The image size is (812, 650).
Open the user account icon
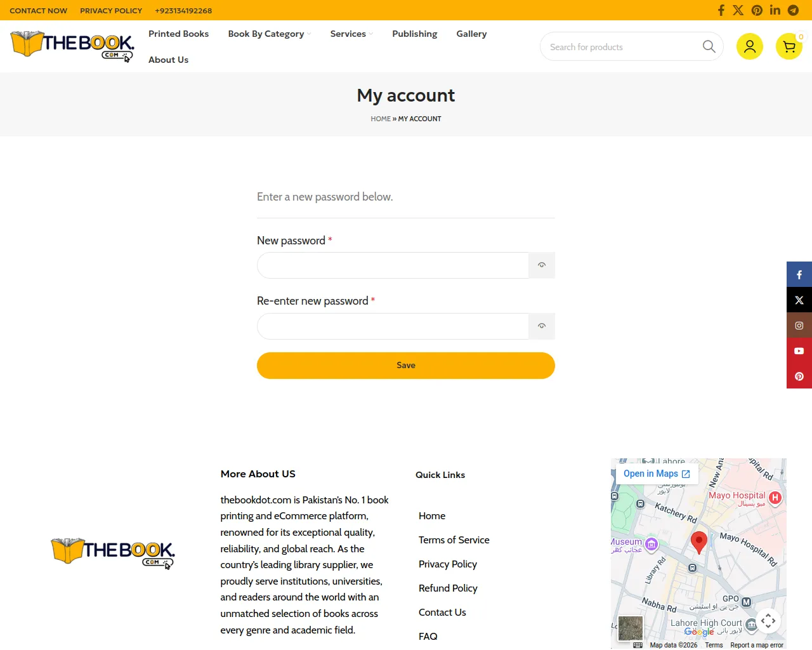tap(750, 46)
